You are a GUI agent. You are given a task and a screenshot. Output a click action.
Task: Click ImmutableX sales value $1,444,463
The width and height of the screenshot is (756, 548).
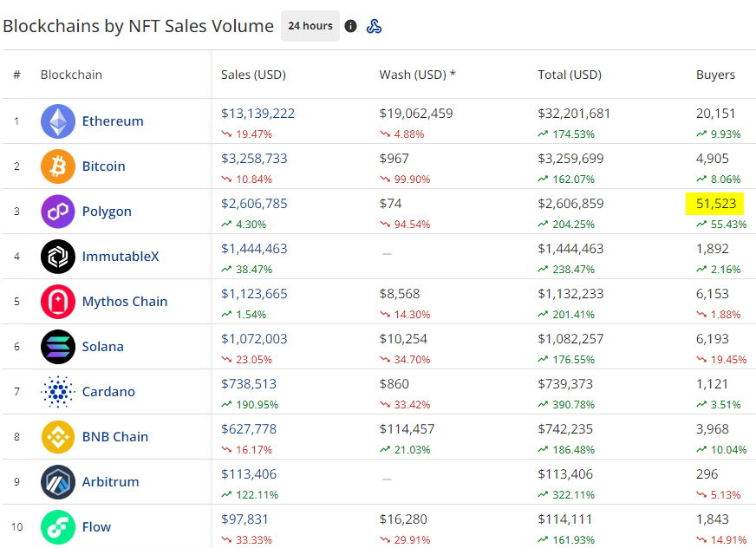254,249
